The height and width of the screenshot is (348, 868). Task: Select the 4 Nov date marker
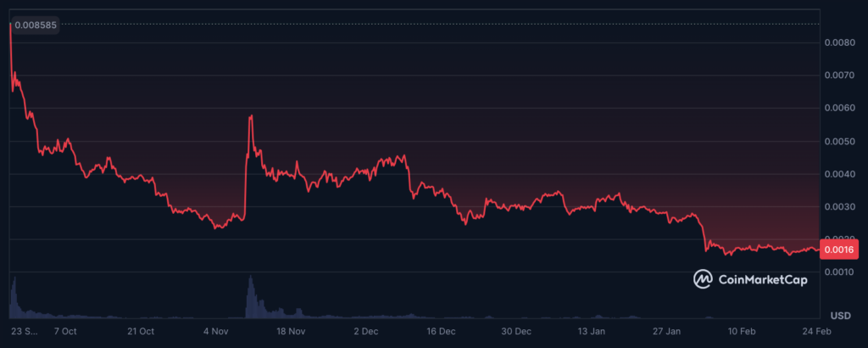tap(215, 331)
